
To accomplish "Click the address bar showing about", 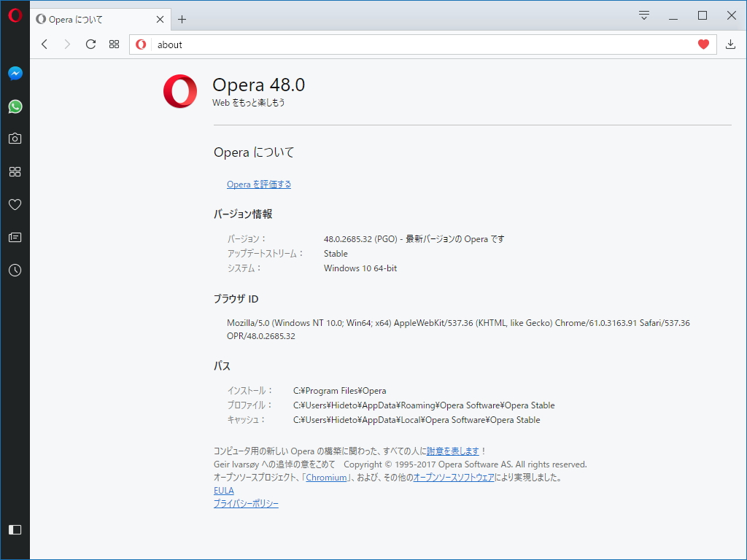I will [x=292, y=44].
